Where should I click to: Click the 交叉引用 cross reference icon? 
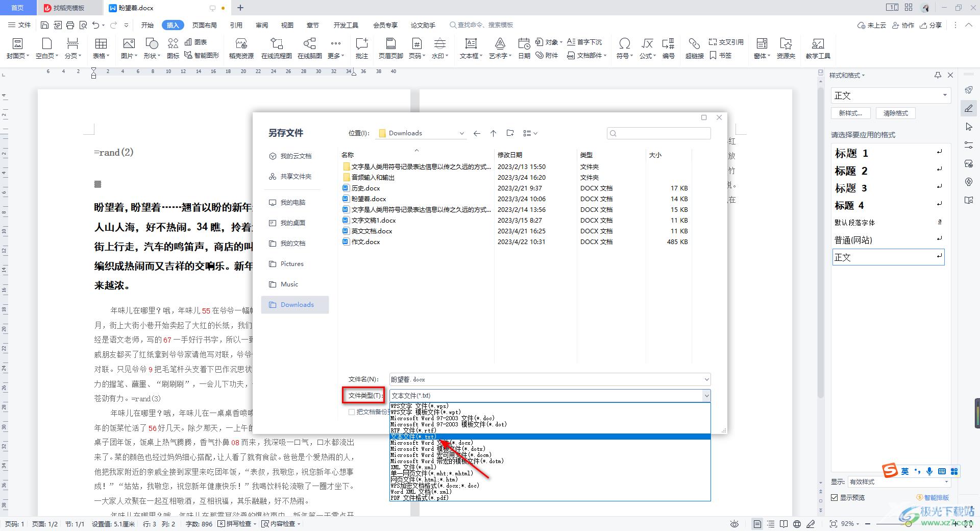pos(726,42)
